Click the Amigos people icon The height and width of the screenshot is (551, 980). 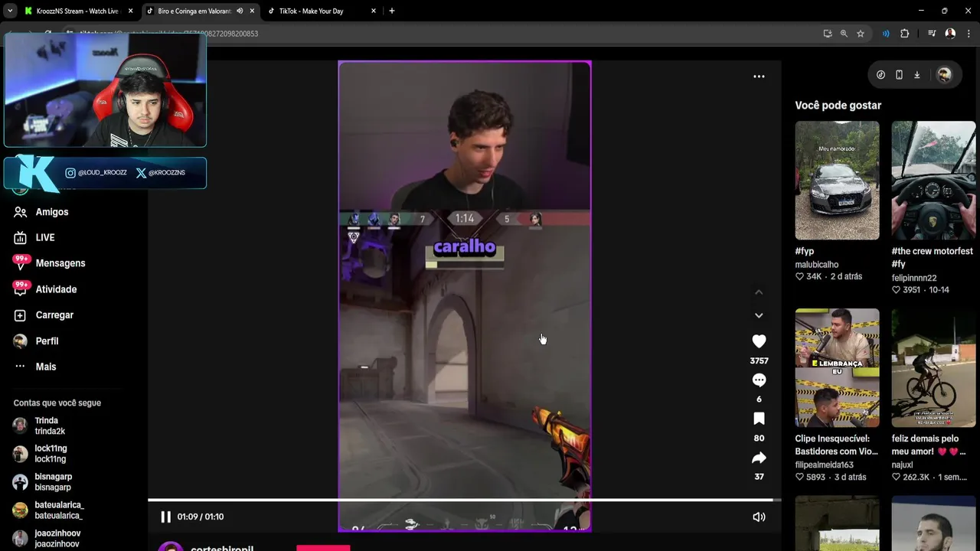pos(21,212)
